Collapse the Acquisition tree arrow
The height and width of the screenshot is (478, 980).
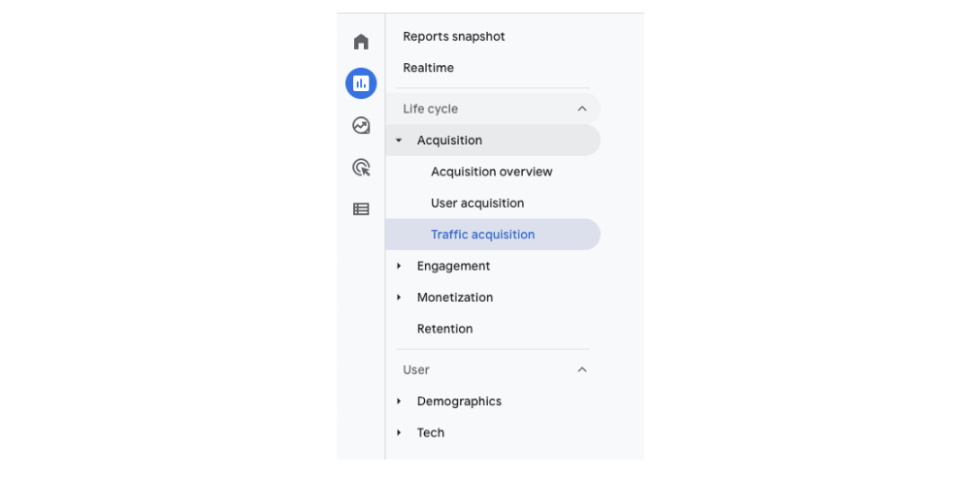tap(399, 141)
